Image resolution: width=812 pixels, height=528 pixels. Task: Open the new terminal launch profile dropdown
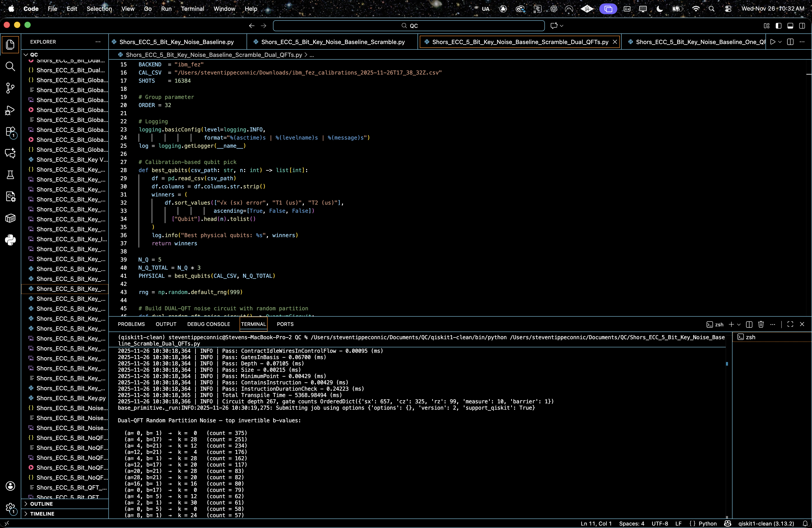point(739,324)
